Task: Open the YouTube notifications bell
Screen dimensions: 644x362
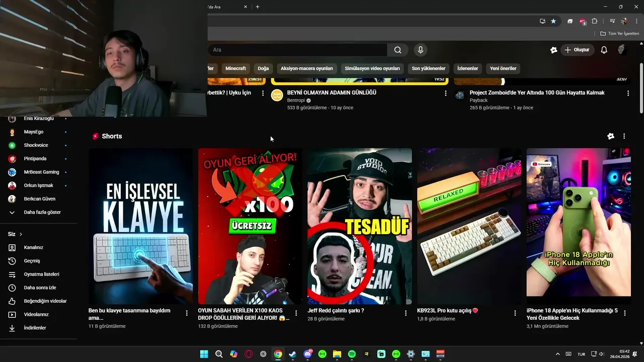Action: pos(604,50)
